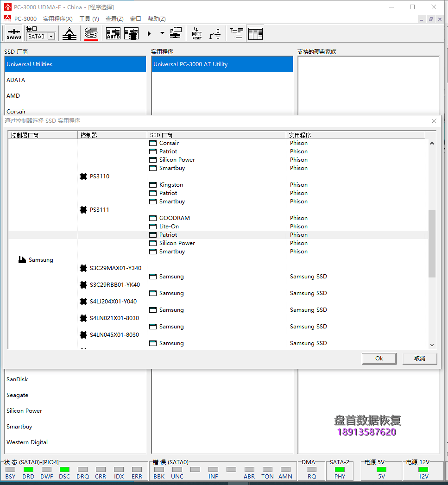Viewport: 448px width, 485px height.
Task: Click the 取消 cancel button
Action: pyautogui.click(x=420, y=359)
